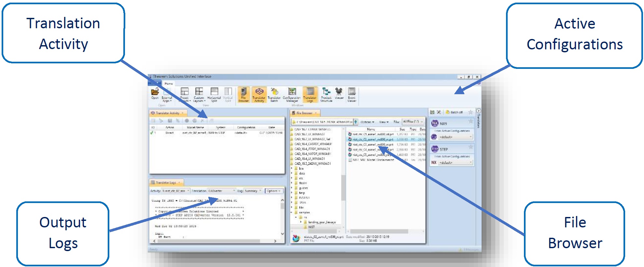
Task: Open the Translator Batch window
Action: pyautogui.click(x=274, y=95)
